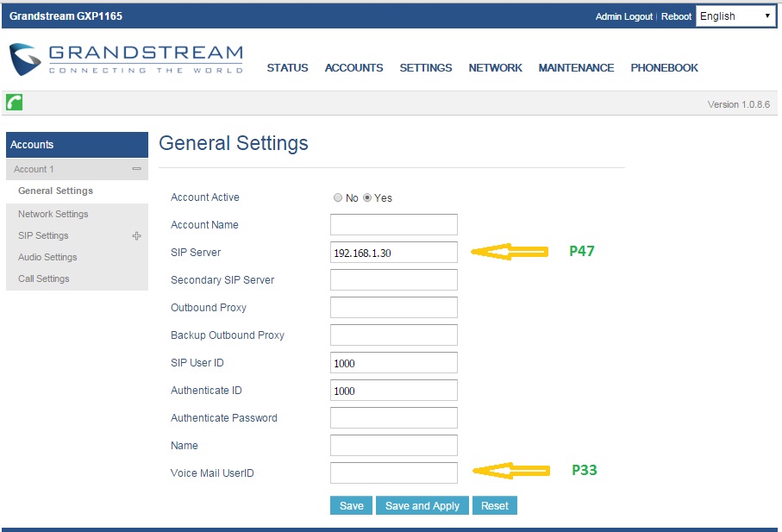Open Audio Settings in the sidebar
The image size is (782, 532).
(47, 257)
